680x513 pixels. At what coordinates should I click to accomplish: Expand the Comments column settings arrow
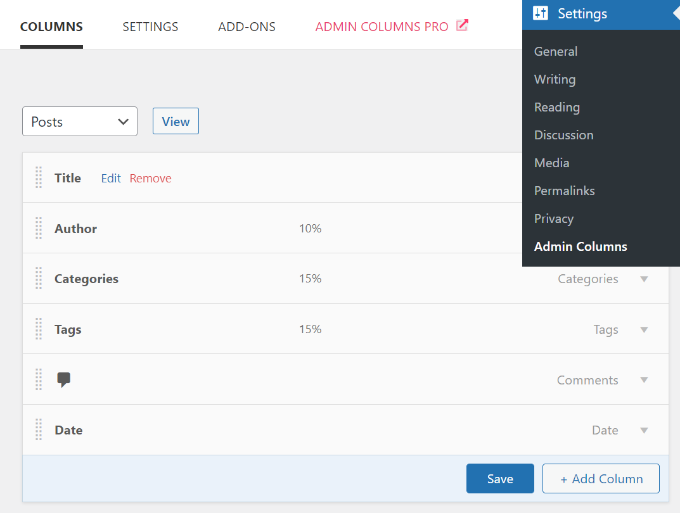644,380
